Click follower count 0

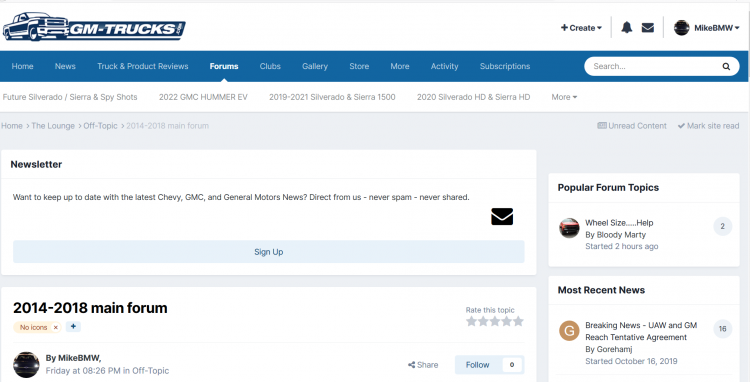tap(512, 365)
